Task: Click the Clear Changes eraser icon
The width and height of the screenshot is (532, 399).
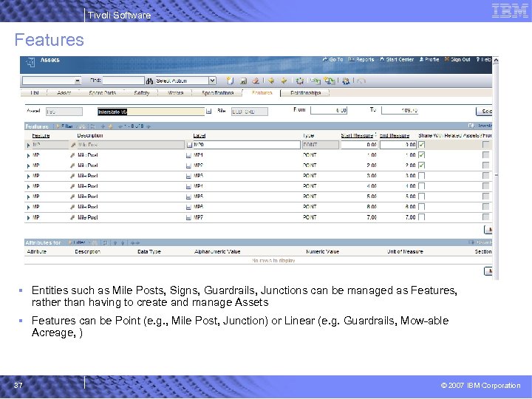Action: click(256, 81)
